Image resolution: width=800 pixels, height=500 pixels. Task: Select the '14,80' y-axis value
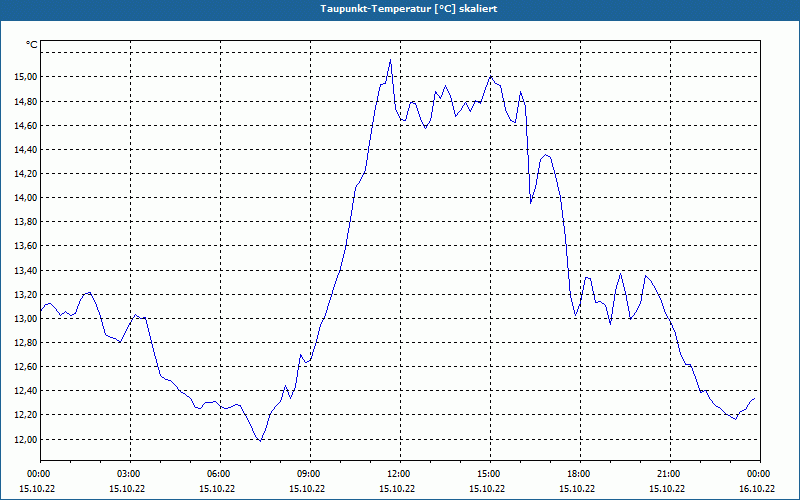pyautogui.click(x=28, y=102)
